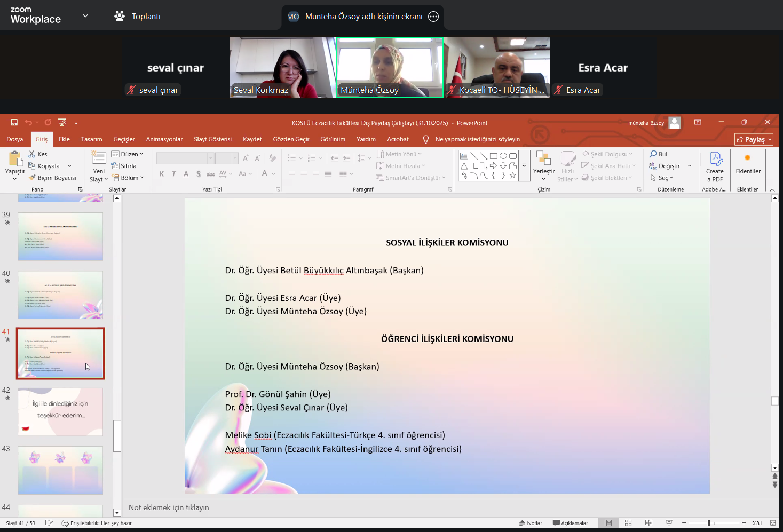Select Biçim Boyacısı format painter

click(52, 178)
